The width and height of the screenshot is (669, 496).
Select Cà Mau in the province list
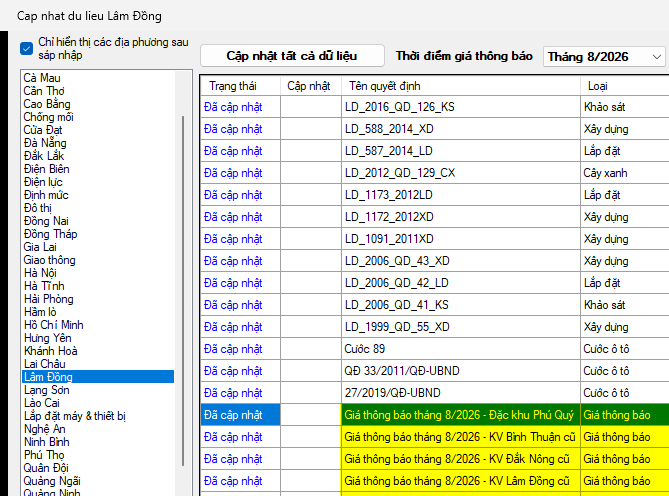(x=42, y=78)
